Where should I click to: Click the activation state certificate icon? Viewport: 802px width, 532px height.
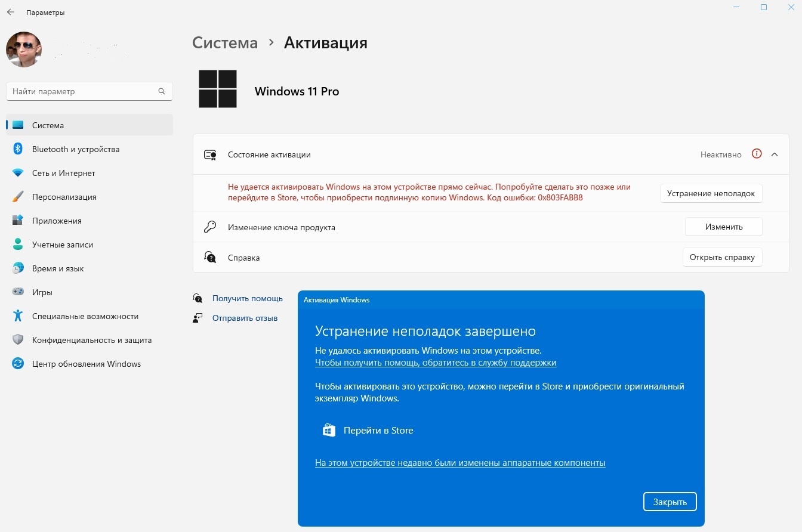(210, 154)
